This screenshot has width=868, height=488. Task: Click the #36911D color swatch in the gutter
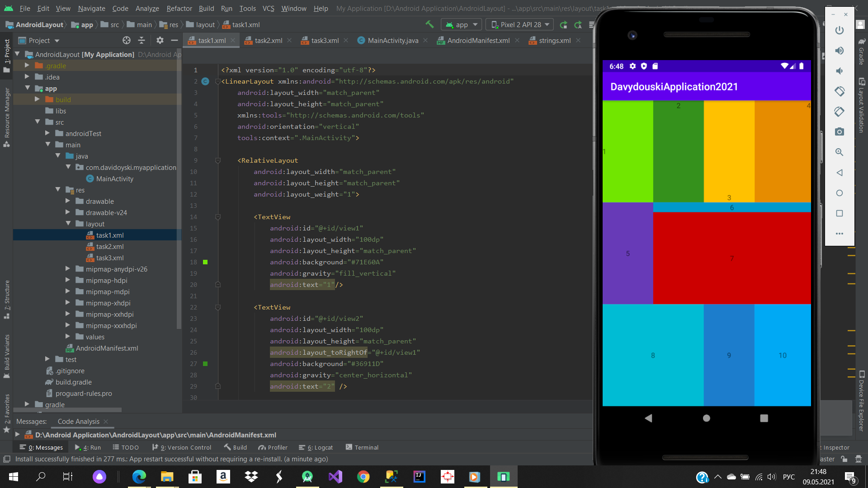tap(205, 364)
